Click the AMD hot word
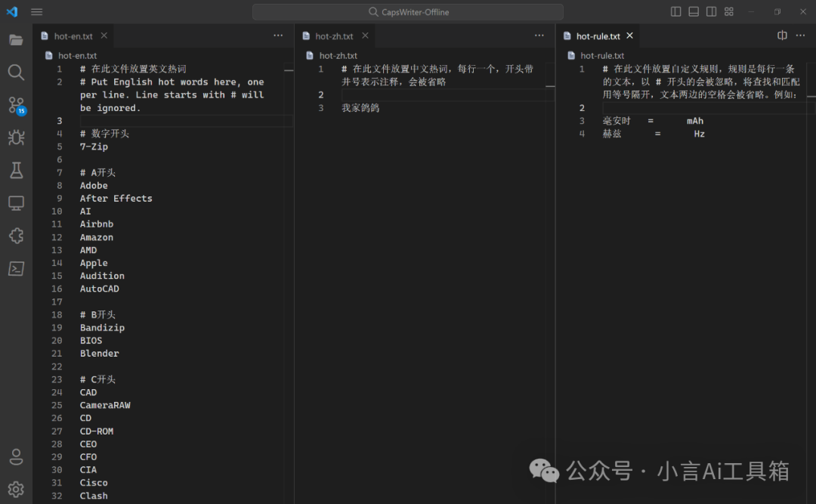816x504 pixels. 88,250
